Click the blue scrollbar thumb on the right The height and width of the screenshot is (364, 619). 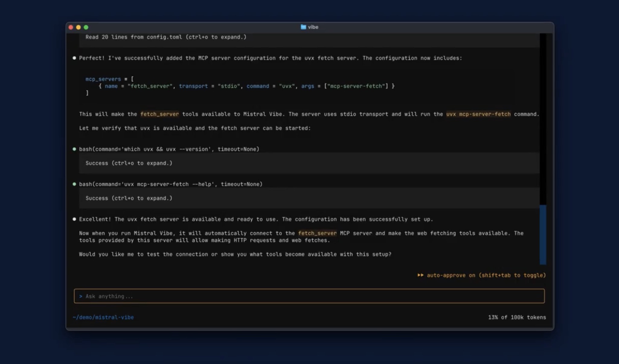click(543, 235)
